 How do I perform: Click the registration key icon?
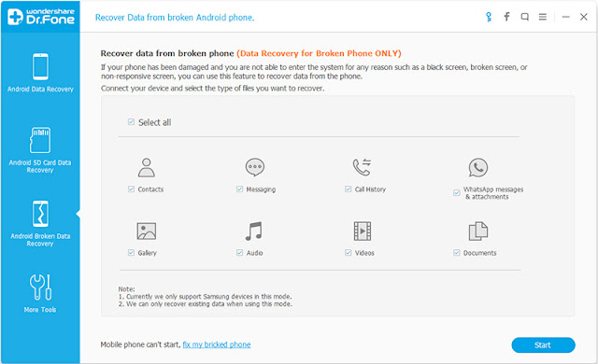pos(489,17)
